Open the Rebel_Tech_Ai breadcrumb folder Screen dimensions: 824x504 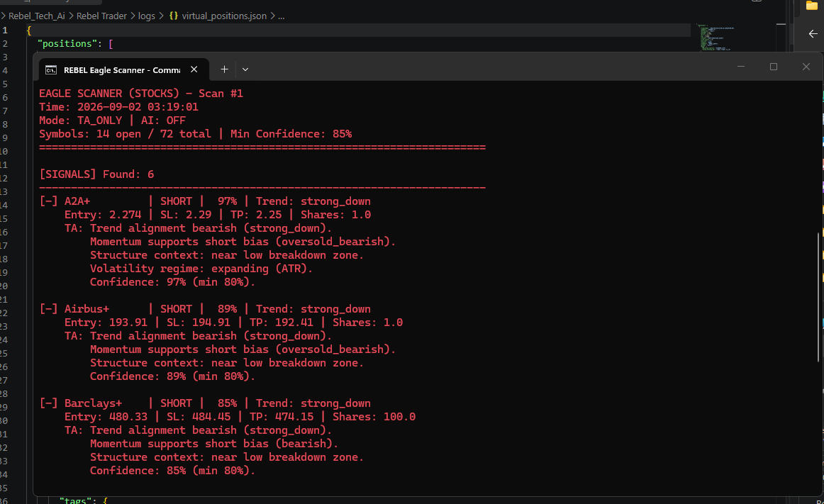(37, 16)
